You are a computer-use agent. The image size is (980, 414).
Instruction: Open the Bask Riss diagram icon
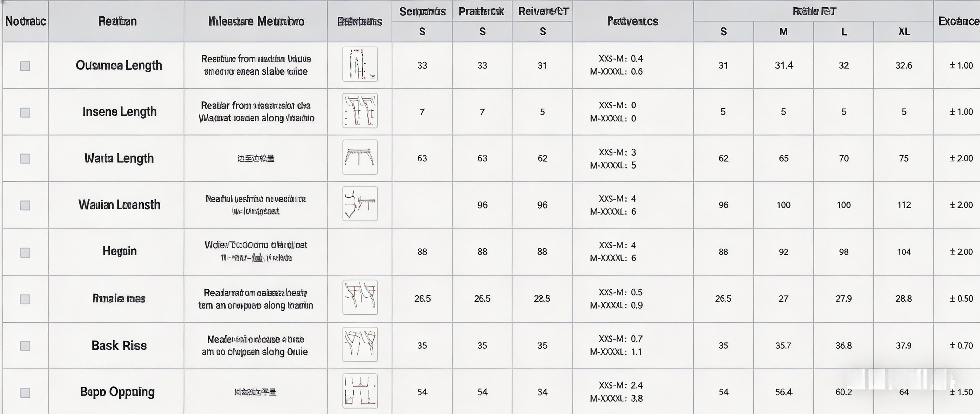[x=360, y=345]
